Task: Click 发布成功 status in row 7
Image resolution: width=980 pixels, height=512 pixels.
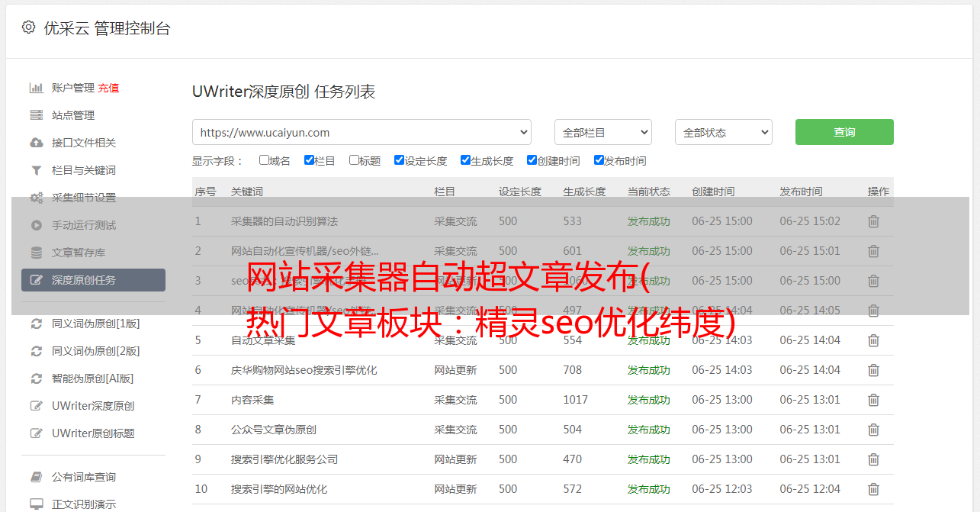Action: 649,400
